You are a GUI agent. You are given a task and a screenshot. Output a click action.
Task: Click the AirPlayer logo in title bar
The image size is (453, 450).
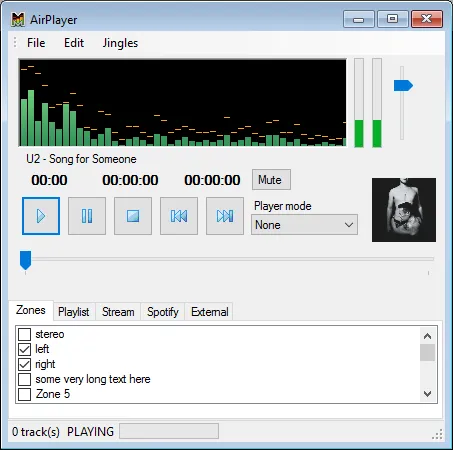point(18,20)
